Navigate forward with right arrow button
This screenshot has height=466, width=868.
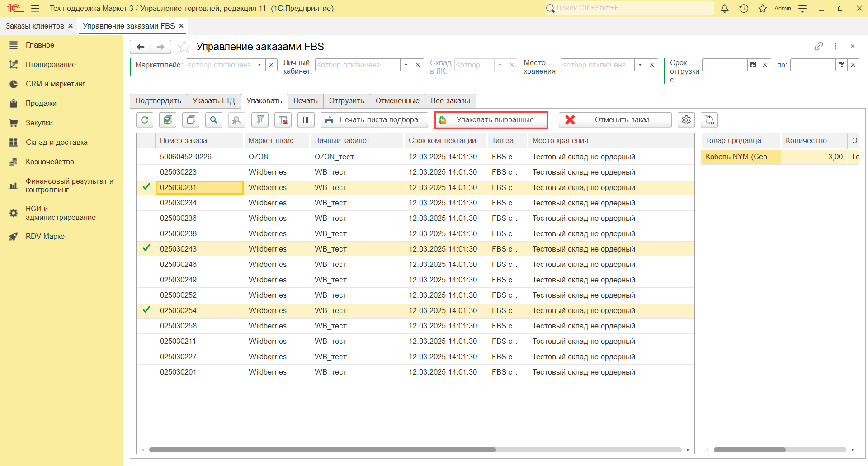tap(160, 47)
